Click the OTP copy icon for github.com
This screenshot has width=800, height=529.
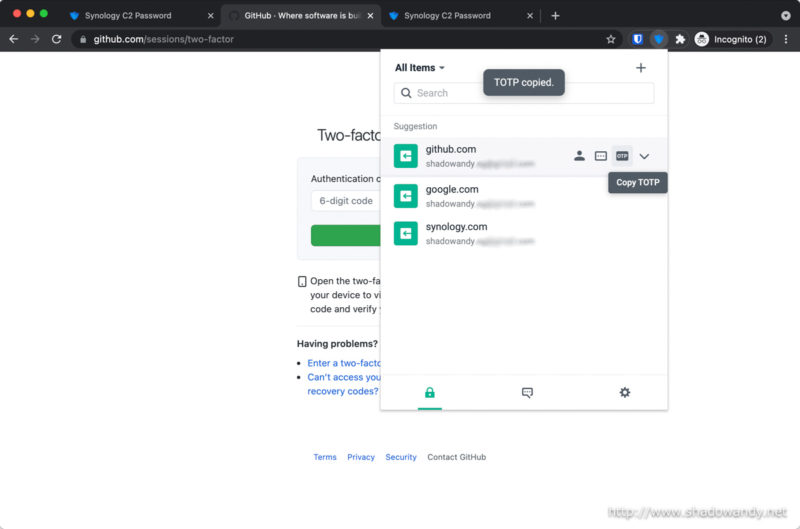[622, 156]
